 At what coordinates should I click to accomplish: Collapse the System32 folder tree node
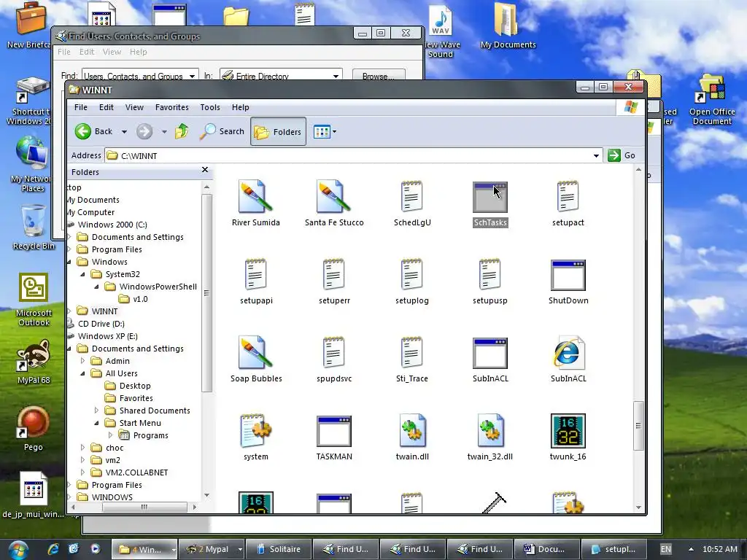coord(83,274)
